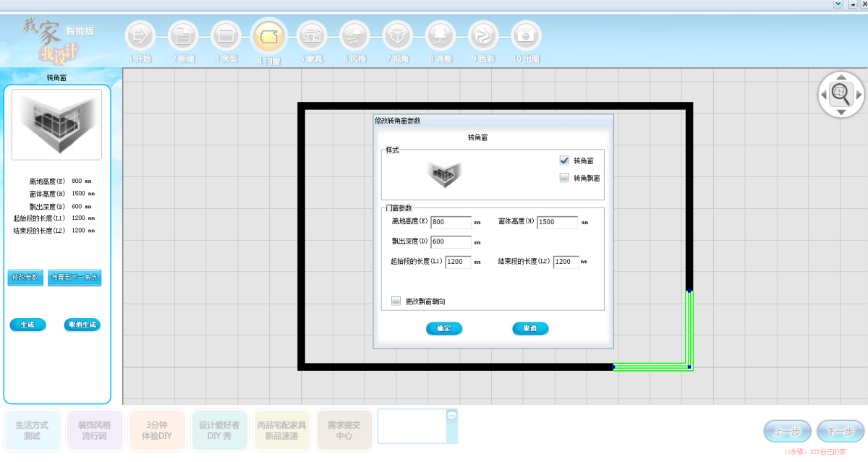This screenshot has height=462, width=868.
Task: Go to step 3 房型 icon
Action: (226, 35)
